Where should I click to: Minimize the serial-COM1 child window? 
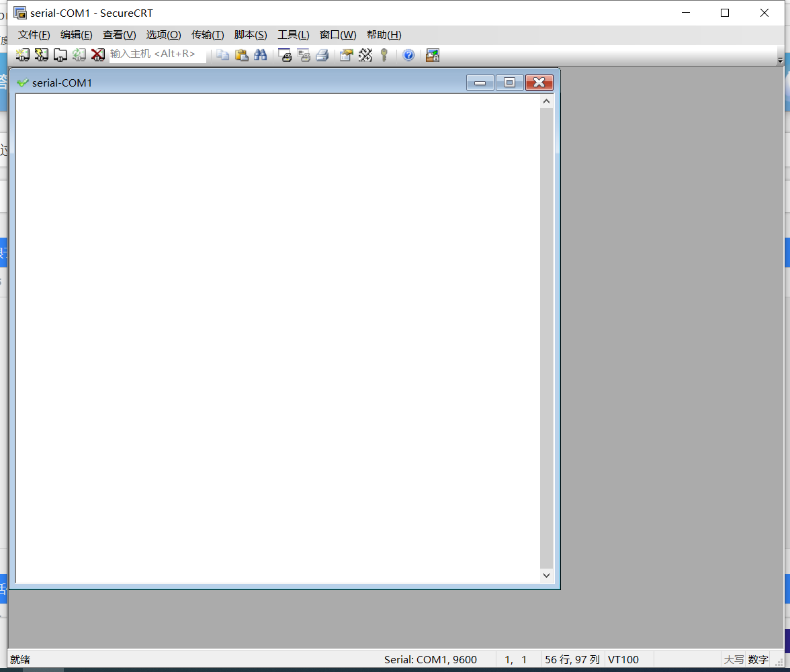(480, 83)
